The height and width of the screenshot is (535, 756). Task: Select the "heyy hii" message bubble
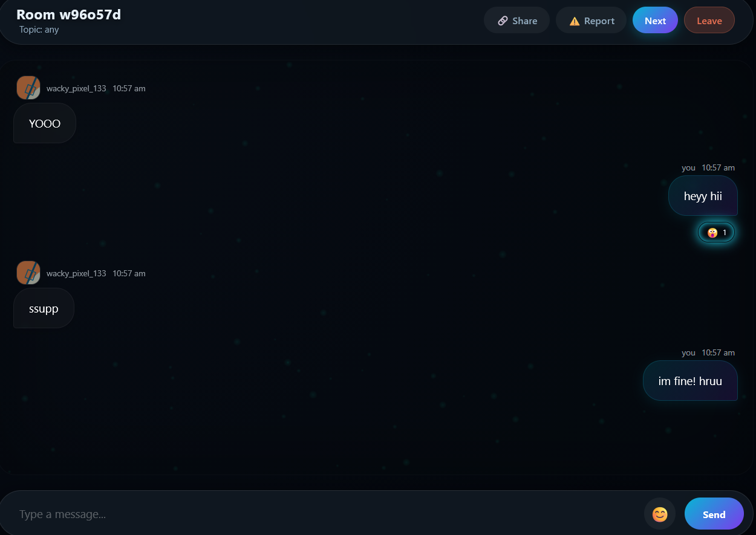[x=702, y=196]
